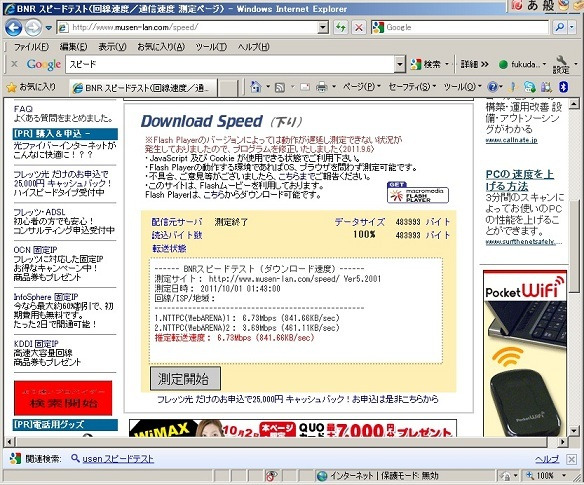Close the related search bar with its X
This screenshot has width=584, height=485.
[x=571, y=459]
